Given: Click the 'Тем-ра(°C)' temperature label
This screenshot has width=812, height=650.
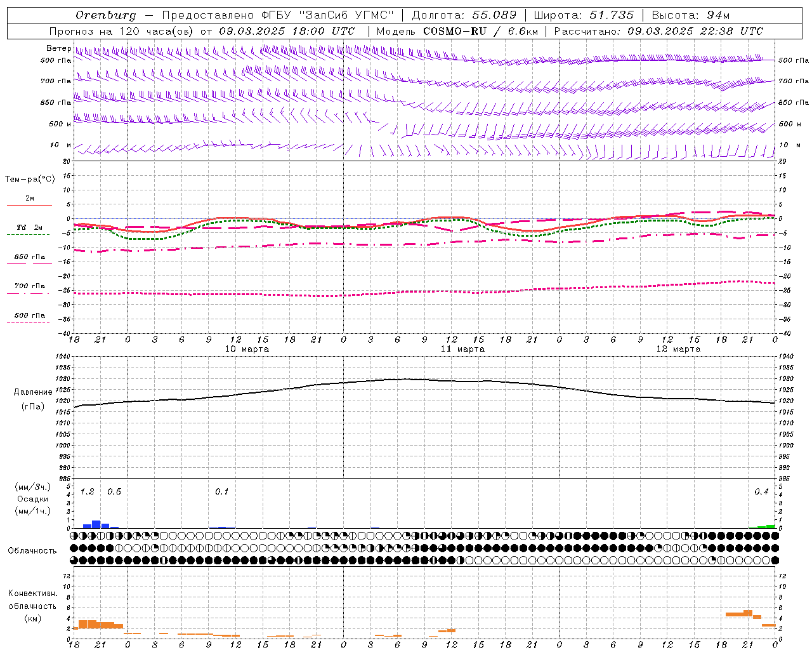Looking at the screenshot, I should click(x=30, y=180).
